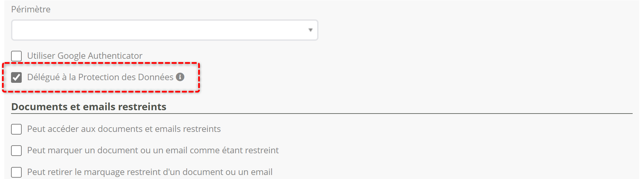Click the Utiliser Google Authenticator label text
The image size is (644, 179).
pyautogui.click(x=85, y=56)
